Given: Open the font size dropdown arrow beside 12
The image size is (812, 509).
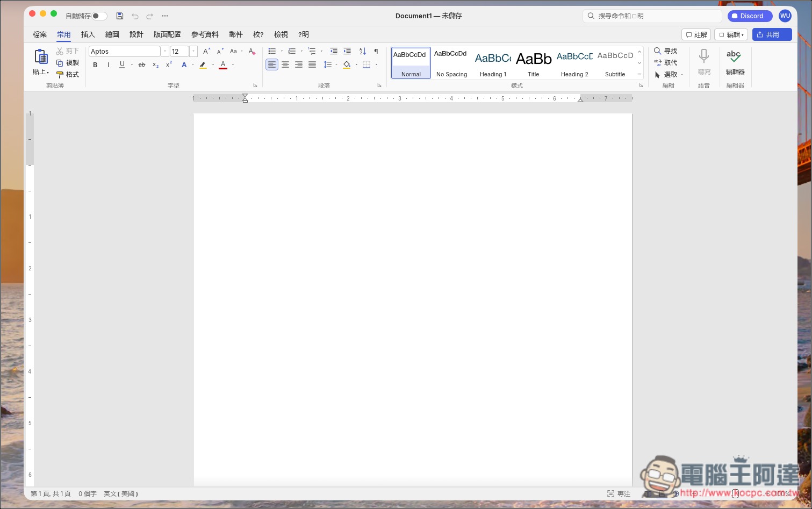Looking at the screenshot, I should pyautogui.click(x=193, y=52).
